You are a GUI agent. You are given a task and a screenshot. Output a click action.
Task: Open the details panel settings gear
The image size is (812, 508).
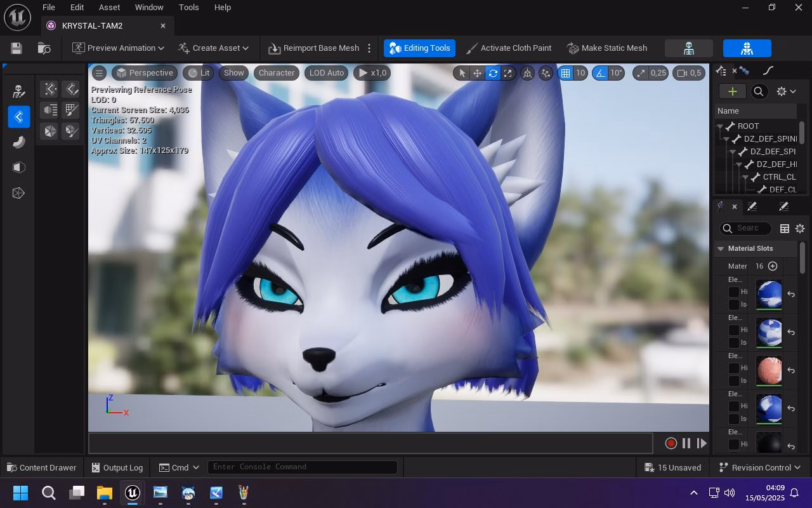tap(800, 229)
